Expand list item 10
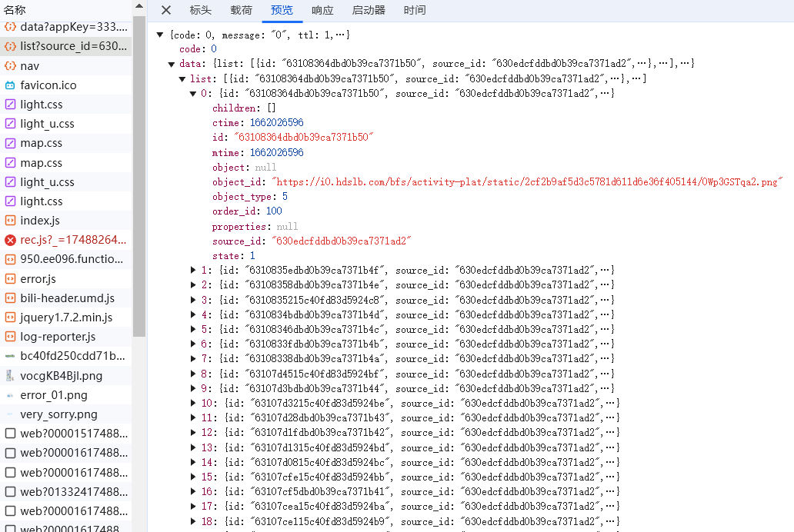The width and height of the screenshot is (794, 532). pos(193,403)
